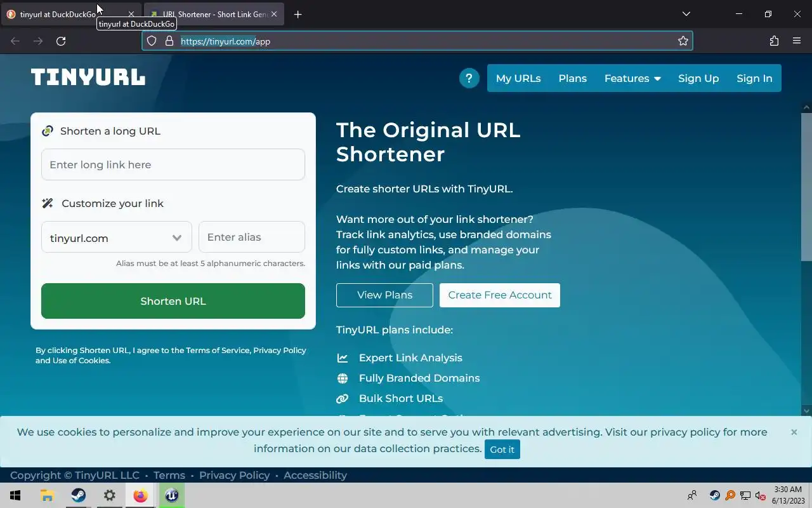Screen dimensions: 812x508
Task: Click Sign In in navigation
Action: tap(754, 78)
